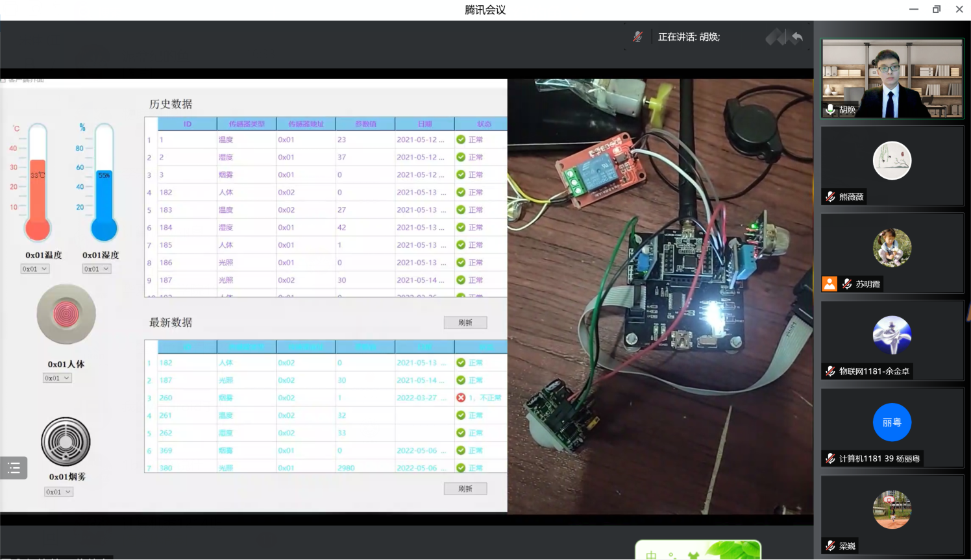
Task: Click the human body sensor icon
Action: [x=66, y=315]
